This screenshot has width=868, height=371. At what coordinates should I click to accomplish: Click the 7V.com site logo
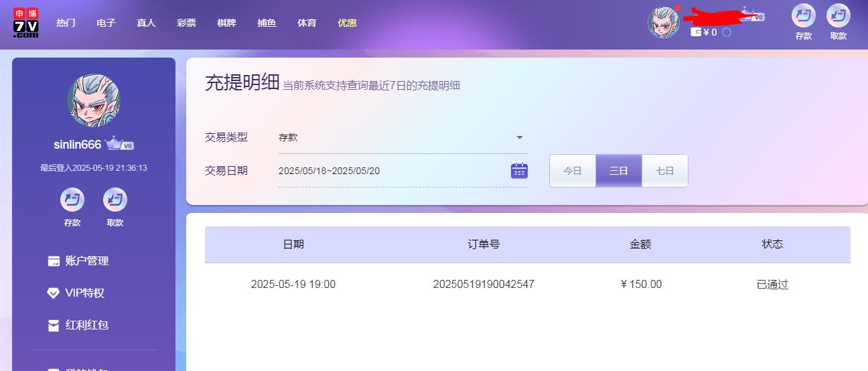pos(25,23)
